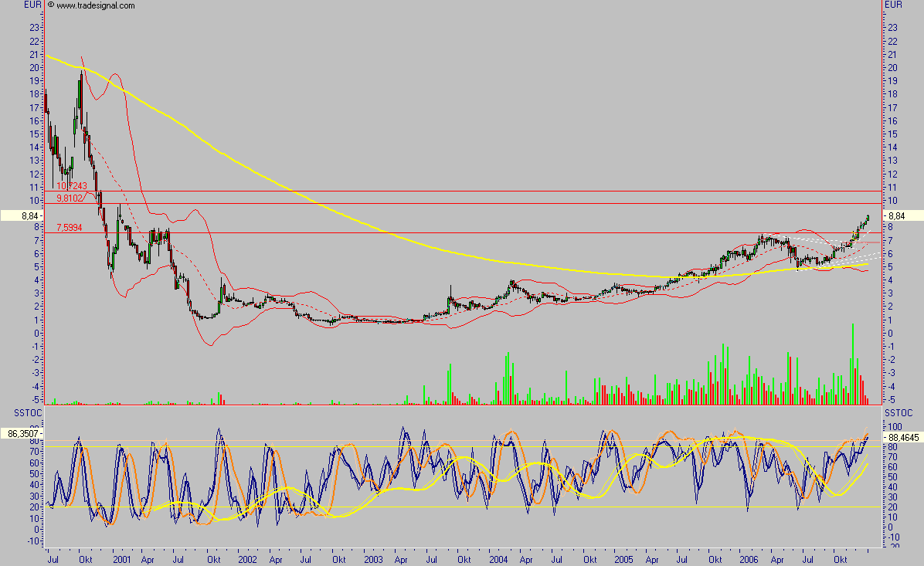Click the 2004 label on time axis
Viewport: 924px width, 566px height.
[498, 558]
